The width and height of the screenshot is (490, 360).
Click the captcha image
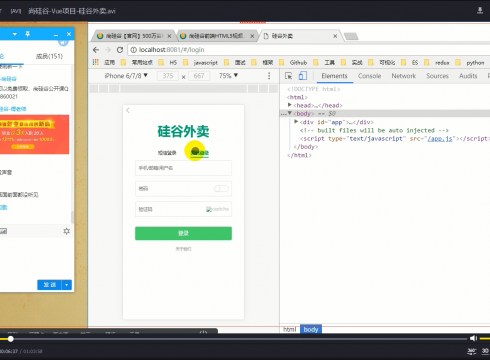pyautogui.click(x=217, y=209)
